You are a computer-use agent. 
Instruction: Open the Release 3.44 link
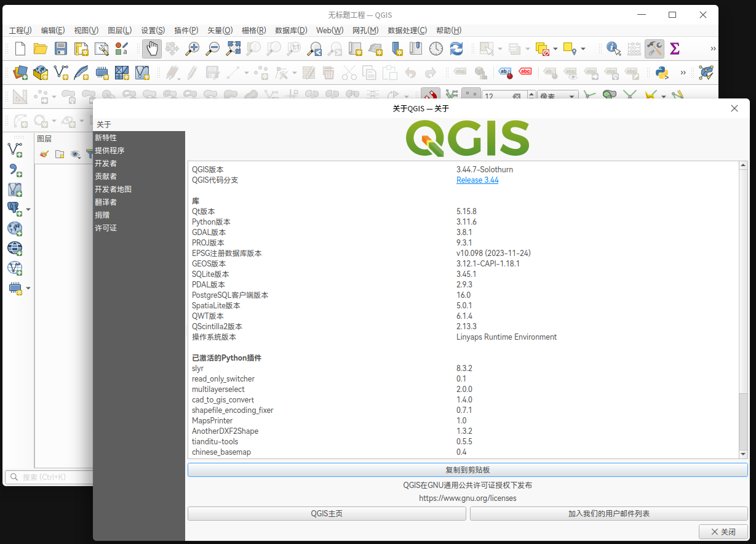click(x=477, y=180)
